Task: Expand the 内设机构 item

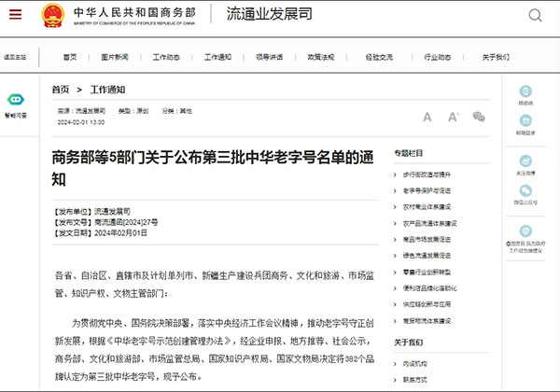Action: [x=416, y=361]
